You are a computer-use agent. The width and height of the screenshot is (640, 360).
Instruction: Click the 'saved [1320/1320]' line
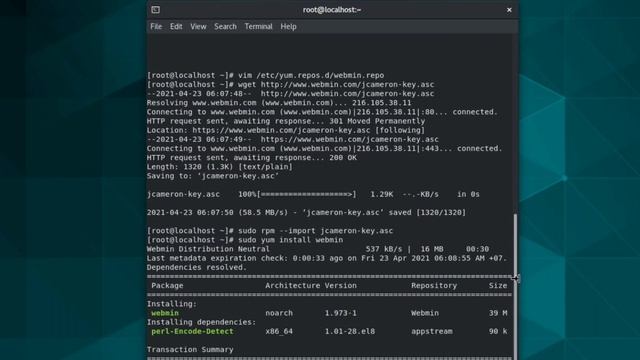306,213
